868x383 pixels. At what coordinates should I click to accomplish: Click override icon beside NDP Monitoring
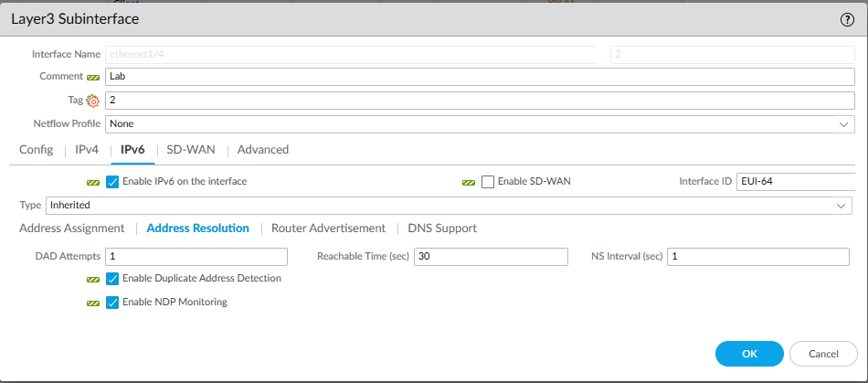[x=92, y=303]
